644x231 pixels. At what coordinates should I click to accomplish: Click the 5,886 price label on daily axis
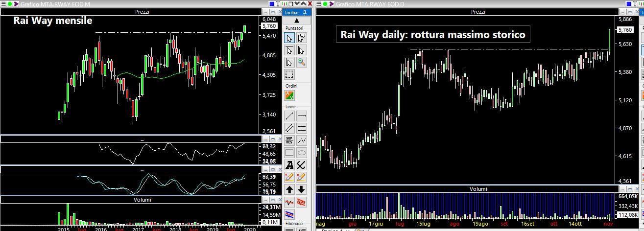click(625, 20)
